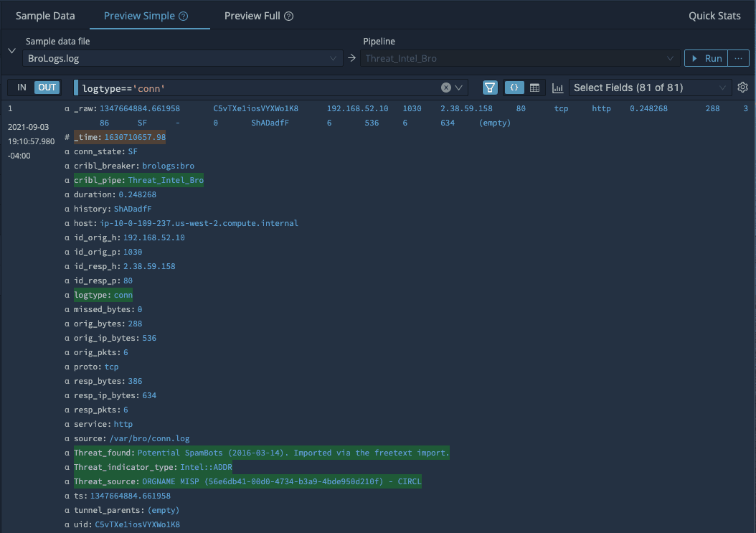Switch to table view
756x533 pixels.
pos(534,88)
